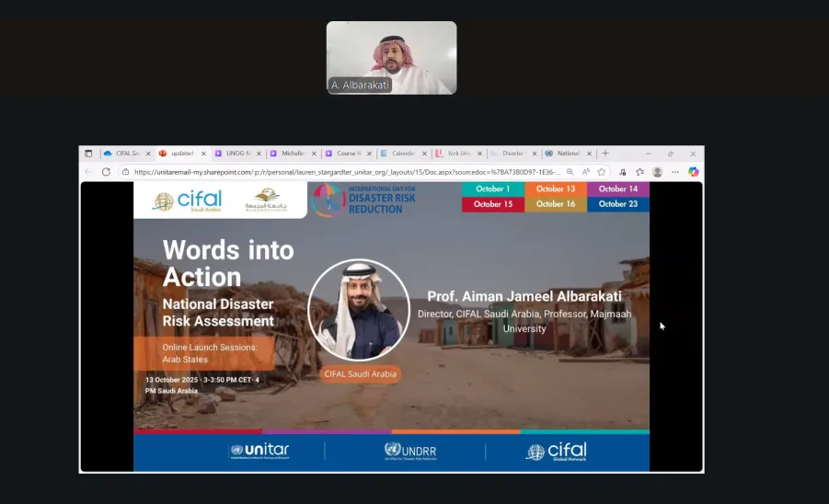Close the CIFAL Sa tab
Screen dimensions: 829x504
pyautogui.click(x=148, y=154)
